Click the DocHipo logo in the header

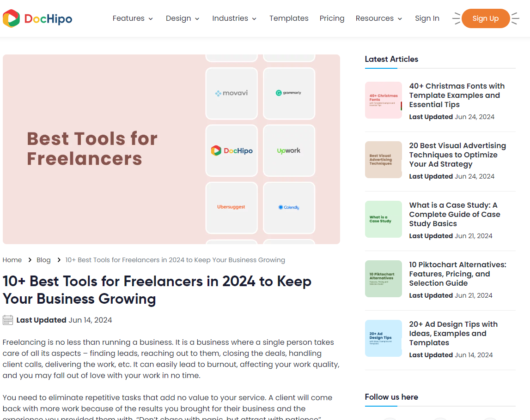coord(37,18)
